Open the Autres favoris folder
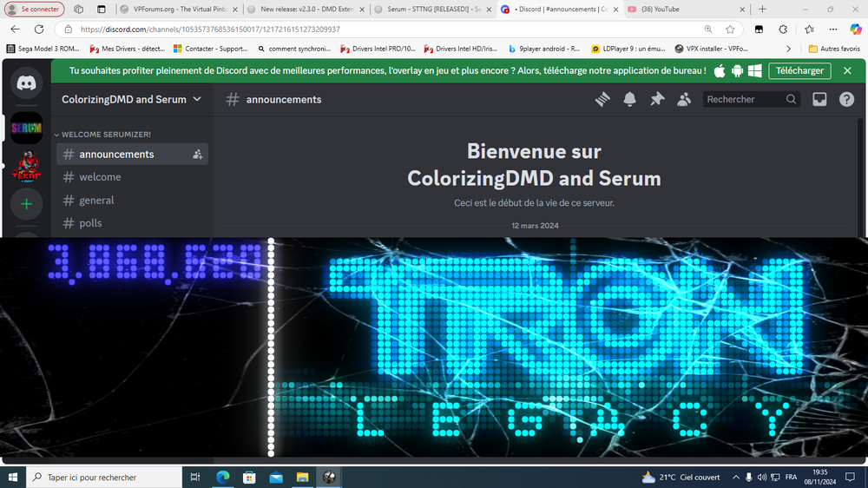The height and width of the screenshot is (488, 868). [834, 49]
